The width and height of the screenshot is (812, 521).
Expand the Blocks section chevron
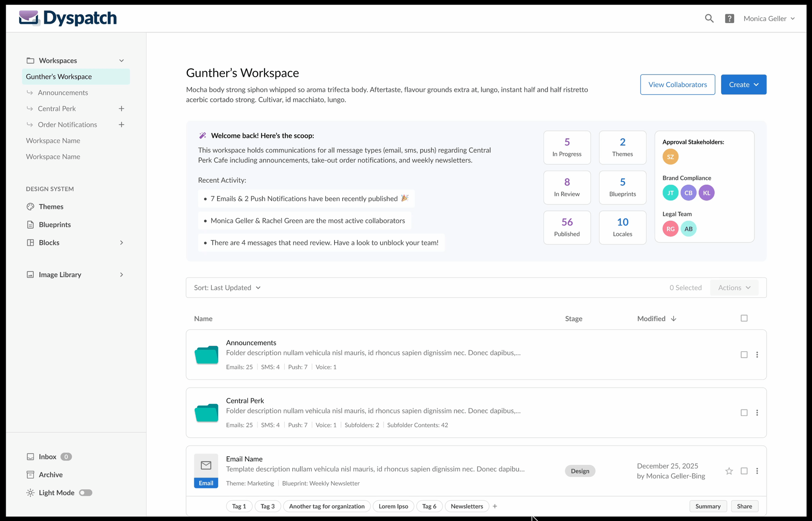tap(121, 243)
